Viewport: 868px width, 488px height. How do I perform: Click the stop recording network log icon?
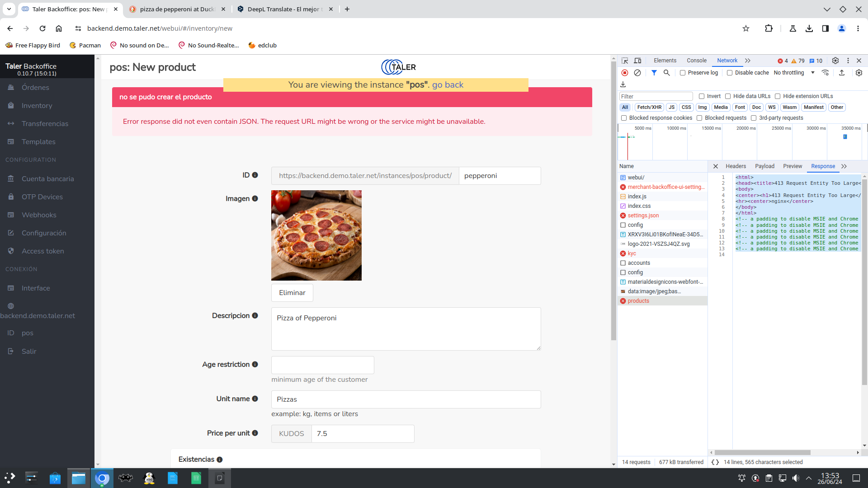(625, 73)
